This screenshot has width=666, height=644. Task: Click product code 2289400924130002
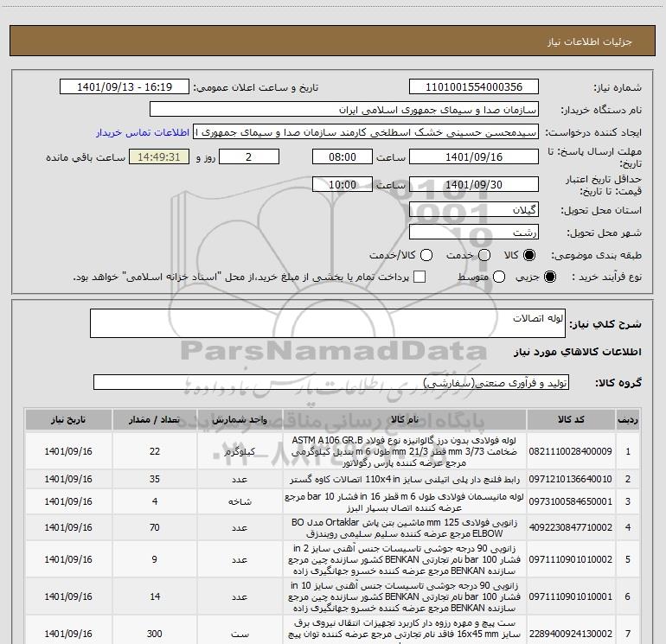click(x=571, y=634)
